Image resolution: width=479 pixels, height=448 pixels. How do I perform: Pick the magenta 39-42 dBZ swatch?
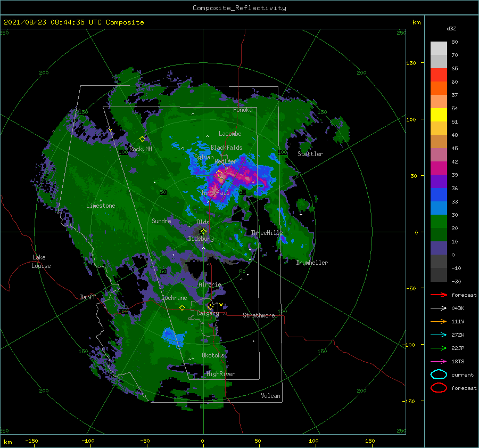pos(439,168)
